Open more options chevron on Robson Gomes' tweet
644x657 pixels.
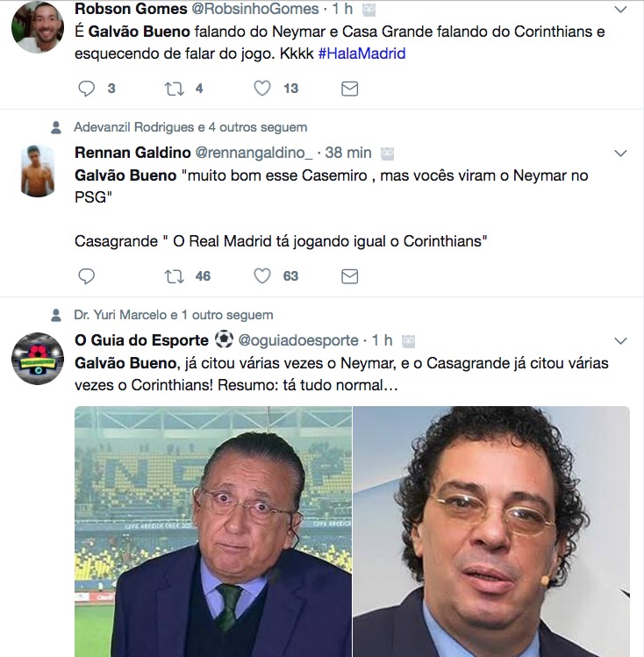coord(620,10)
